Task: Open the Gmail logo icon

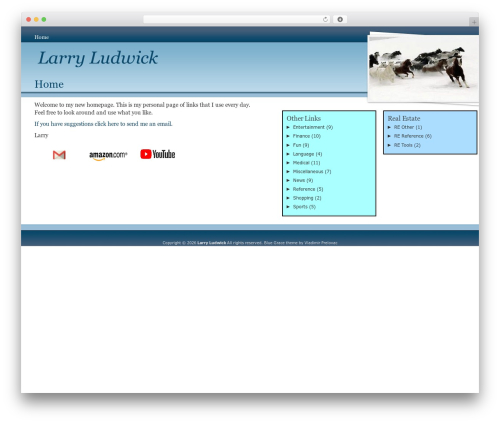Action: (59, 155)
